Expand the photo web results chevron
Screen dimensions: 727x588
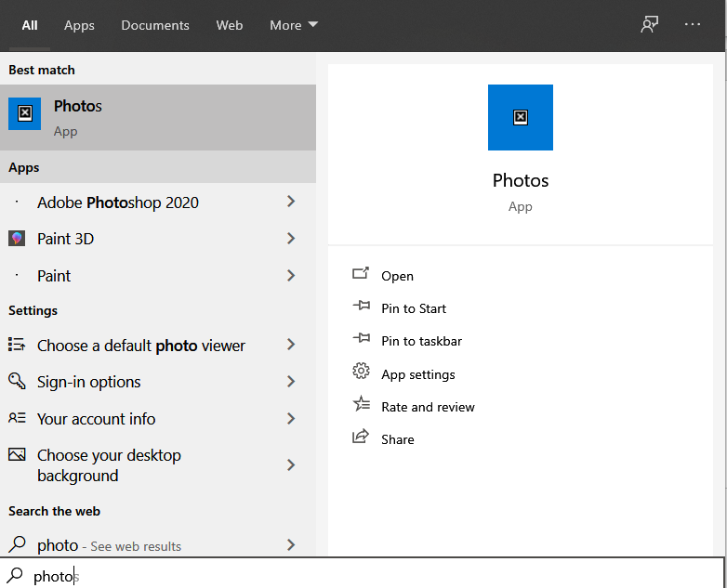coord(291,544)
